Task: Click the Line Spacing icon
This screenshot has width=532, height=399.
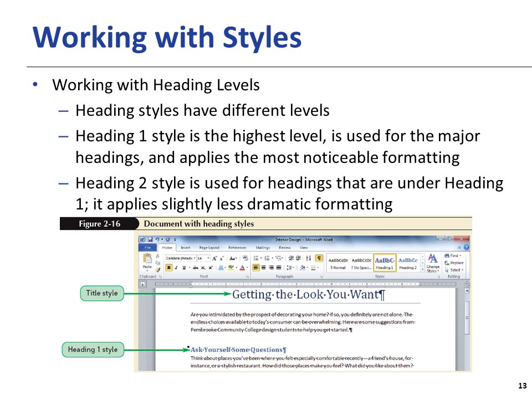Action: click(289, 268)
